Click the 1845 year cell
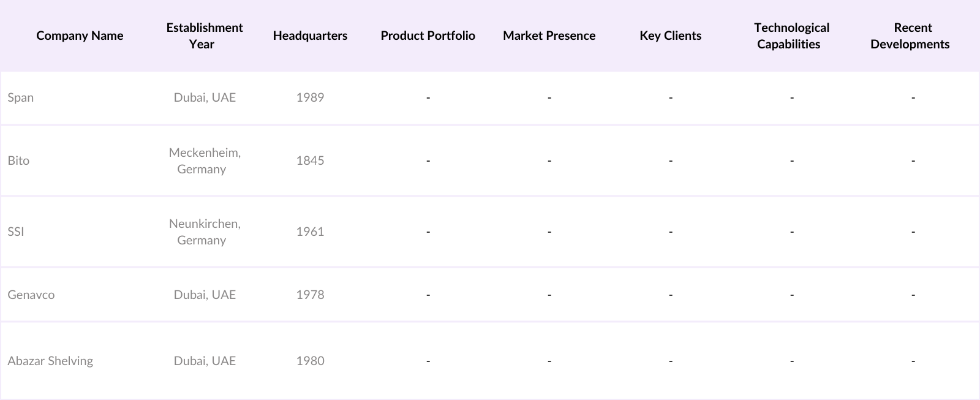The width and height of the screenshot is (980, 400). (x=310, y=160)
